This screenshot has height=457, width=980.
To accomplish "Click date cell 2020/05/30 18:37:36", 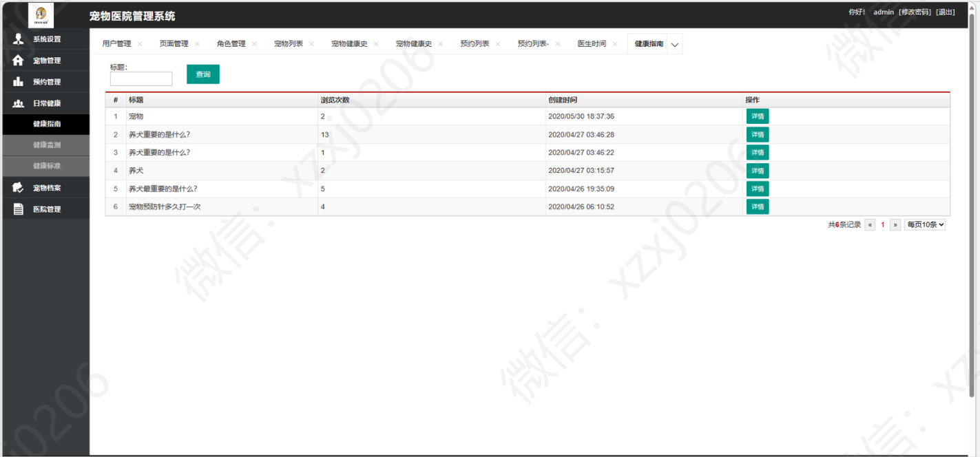I will pyautogui.click(x=581, y=116).
